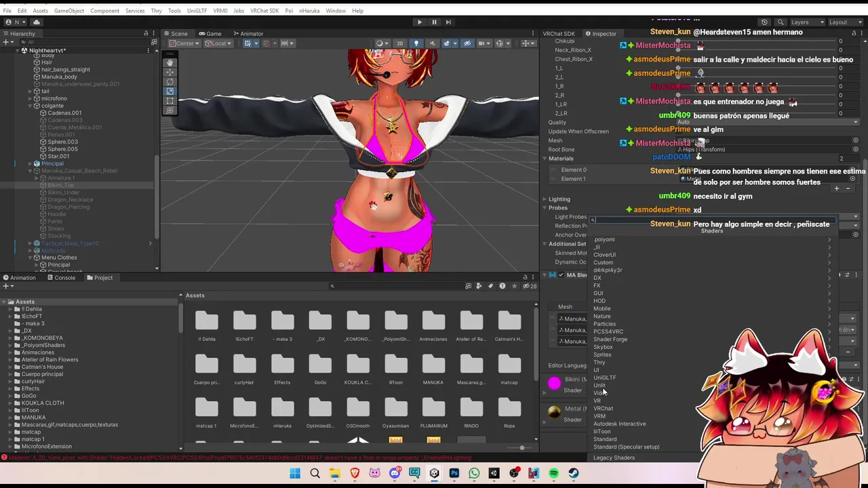The width and height of the screenshot is (868, 488).
Task: Expand the KOUKLA CLOTH folder in the tree
Action: pos(11,403)
